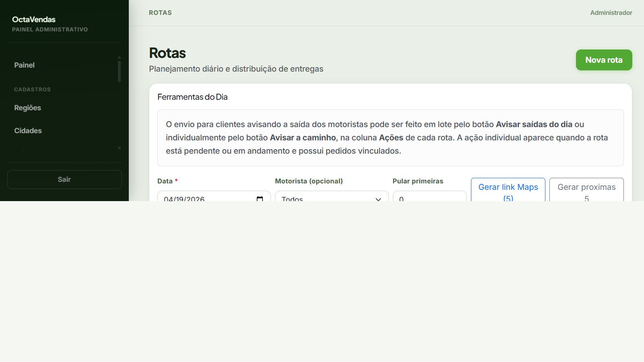
Task: Click the Rotas page title
Action: point(167,53)
